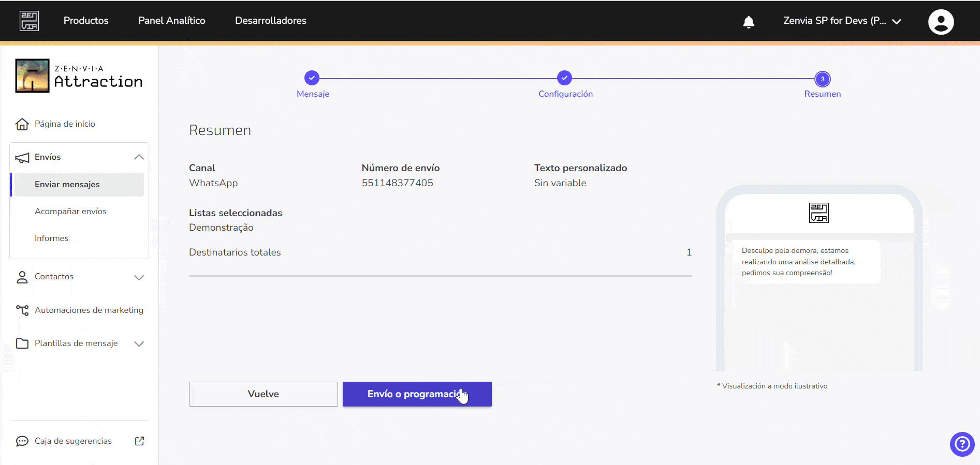Click the Contactos person icon
980x465 pixels.
[22, 277]
